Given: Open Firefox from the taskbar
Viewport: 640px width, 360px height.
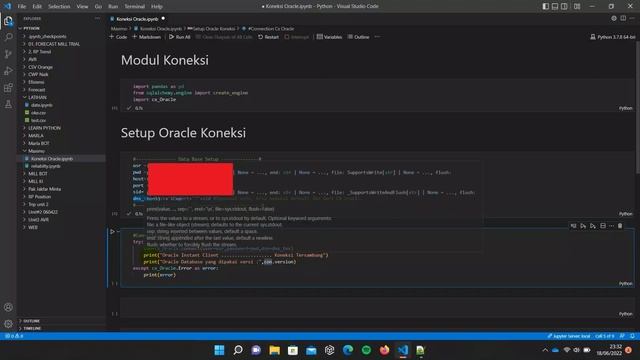Looking at the screenshot, I should pyautogui.click(x=384, y=350).
